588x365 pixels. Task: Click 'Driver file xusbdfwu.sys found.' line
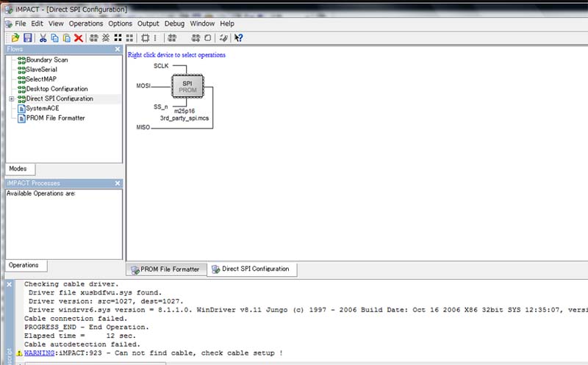(95, 293)
